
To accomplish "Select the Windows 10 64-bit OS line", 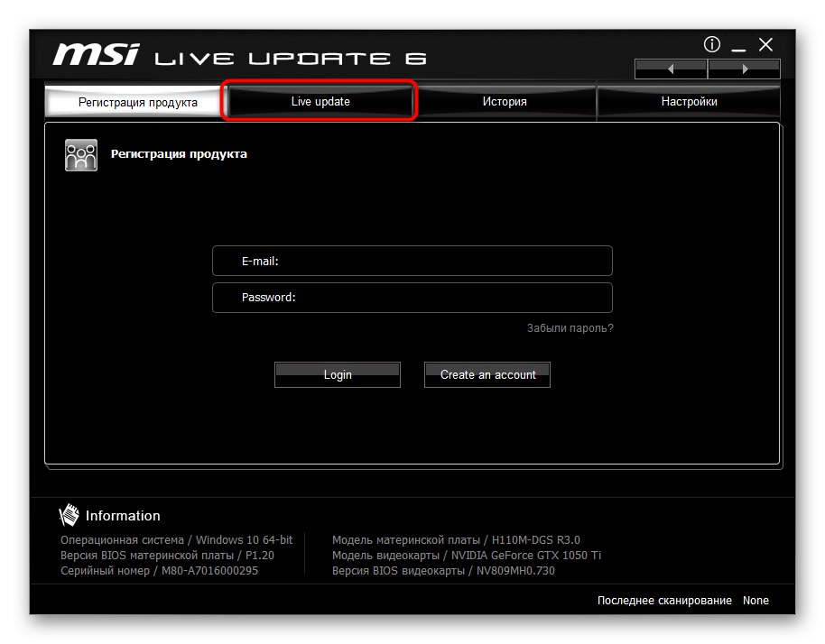I will (176, 540).
